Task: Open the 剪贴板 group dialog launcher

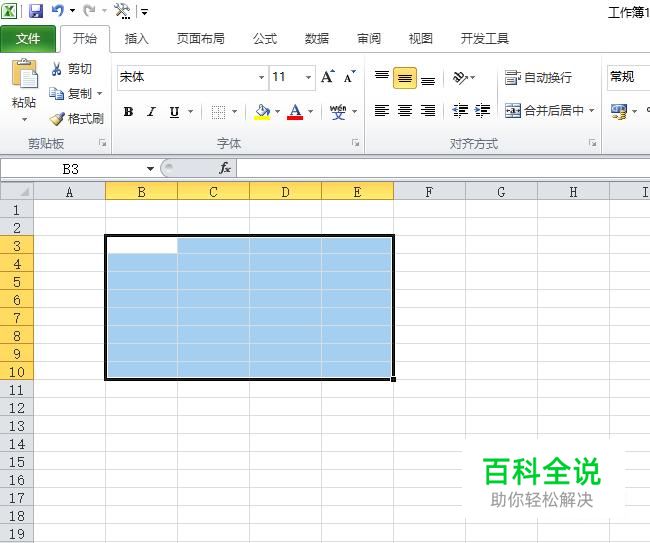Action: click(x=102, y=143)
